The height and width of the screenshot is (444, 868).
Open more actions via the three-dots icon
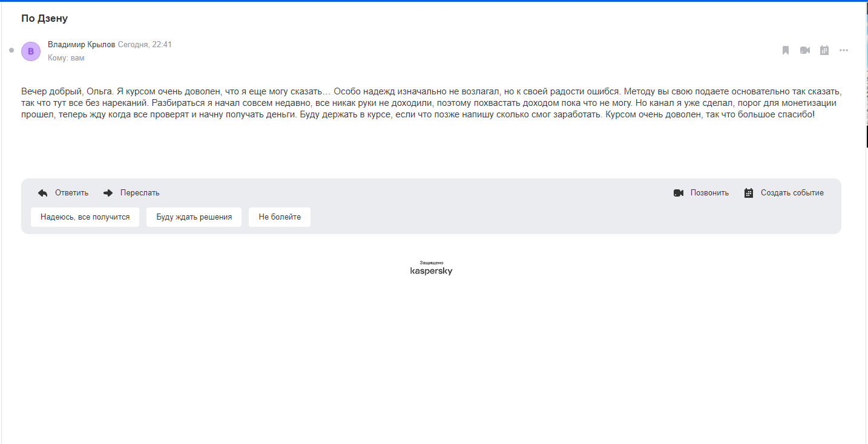pyautogui.click(x=844, y=50)
